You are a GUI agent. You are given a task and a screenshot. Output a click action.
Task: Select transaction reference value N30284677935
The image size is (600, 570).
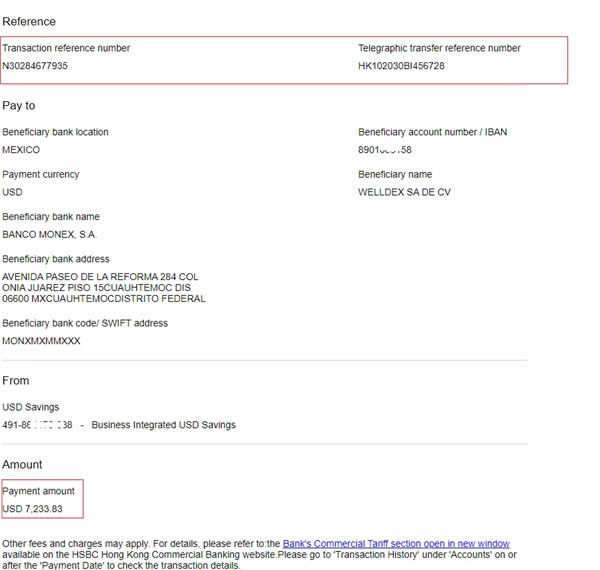pos(35,66)
